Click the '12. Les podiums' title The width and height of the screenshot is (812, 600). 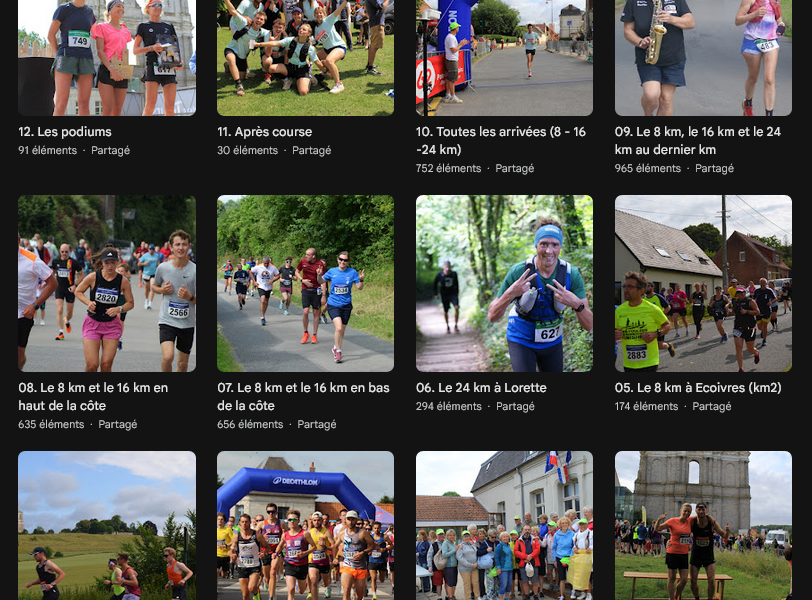pyautogui.click(x=65, y=131)
